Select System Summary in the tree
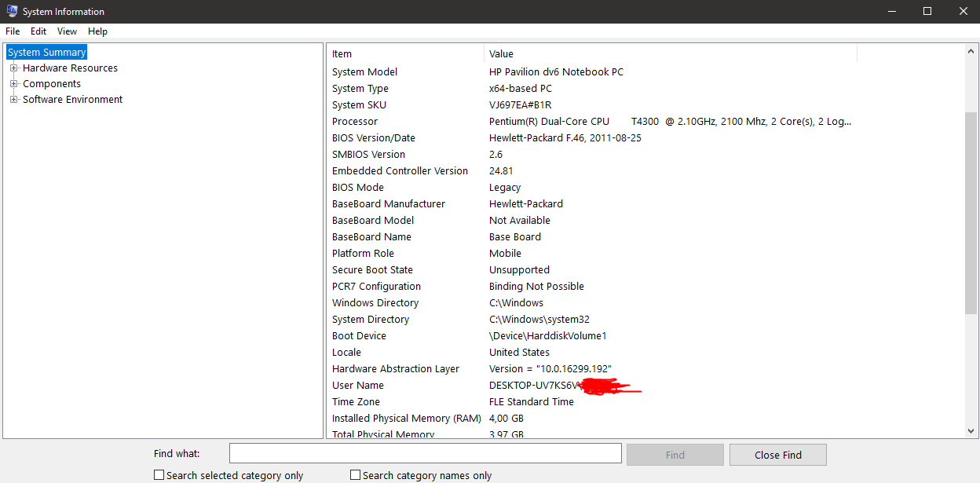This screenshot has width=980, height=483. tap(46, 53)
